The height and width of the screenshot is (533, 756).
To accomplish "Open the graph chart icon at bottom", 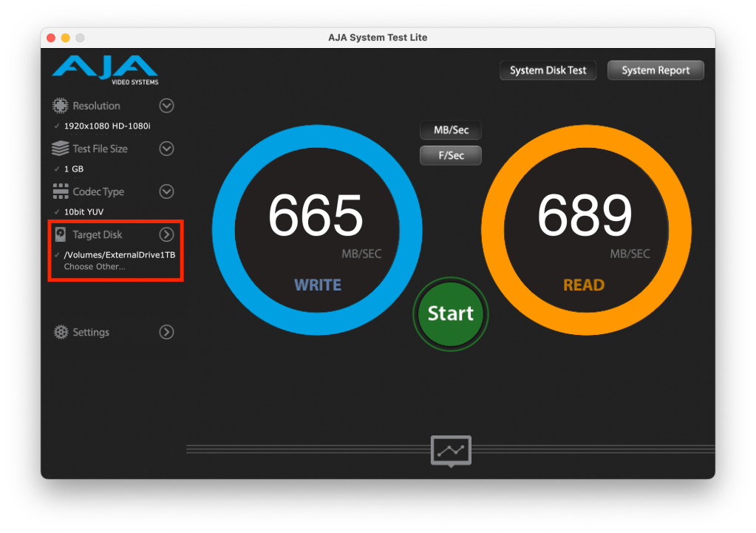I will pos(451,450).
